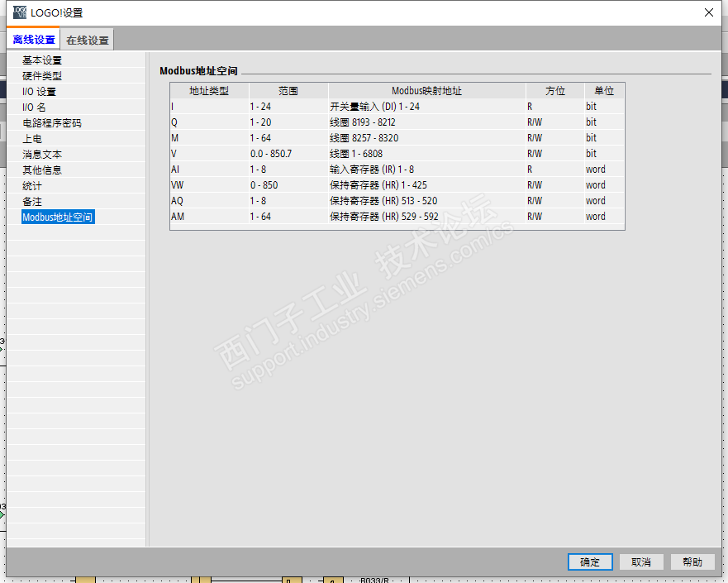Select the Q address type cell
728x583 pixels.
(x=209, y=122)
